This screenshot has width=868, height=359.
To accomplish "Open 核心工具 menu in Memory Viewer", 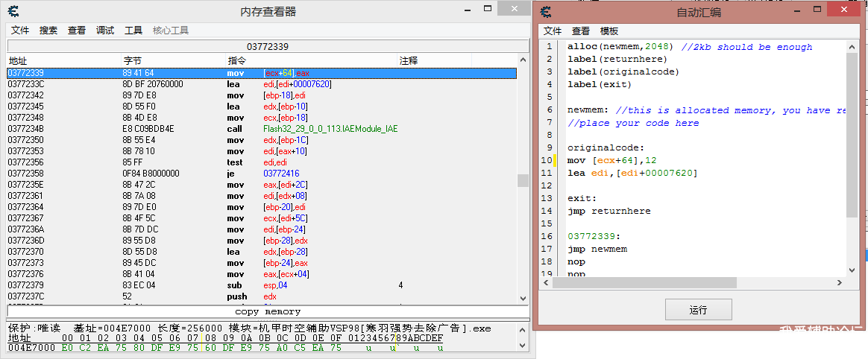I will coord(171,31).
